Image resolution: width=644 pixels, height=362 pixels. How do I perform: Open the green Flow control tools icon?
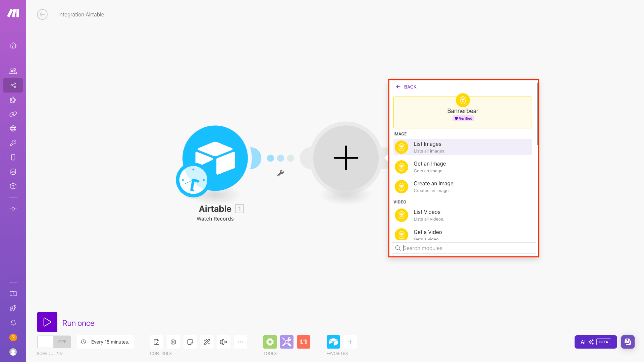click(x=270, y=342)
